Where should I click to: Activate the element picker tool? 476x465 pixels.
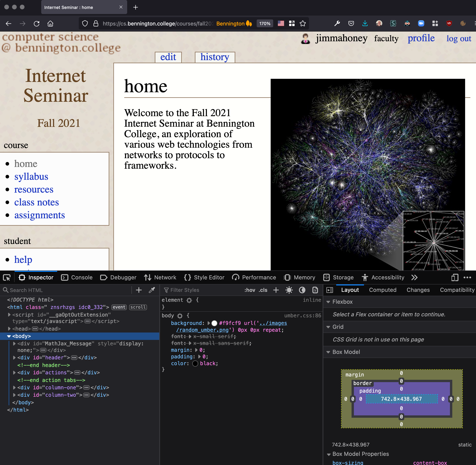click(7, 277)
